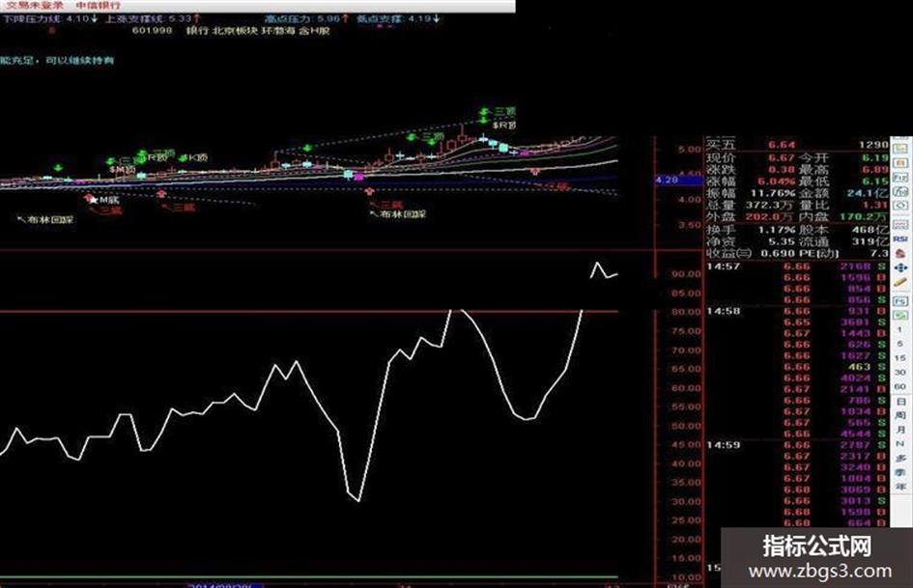Click the 中信银行 title label
The height and width of the screenshot is (588, 913).
click(98, 5)
